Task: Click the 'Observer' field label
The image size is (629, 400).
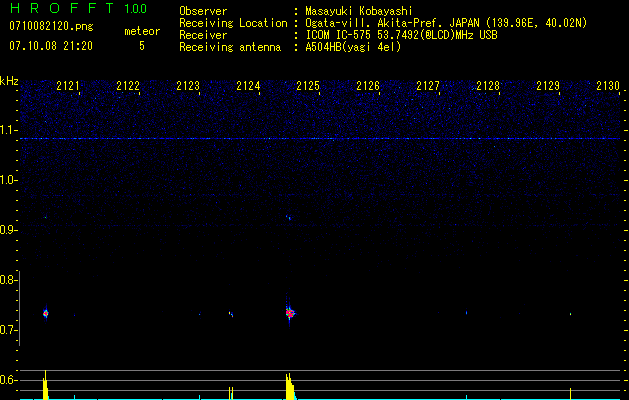Action: coord(203,11)
